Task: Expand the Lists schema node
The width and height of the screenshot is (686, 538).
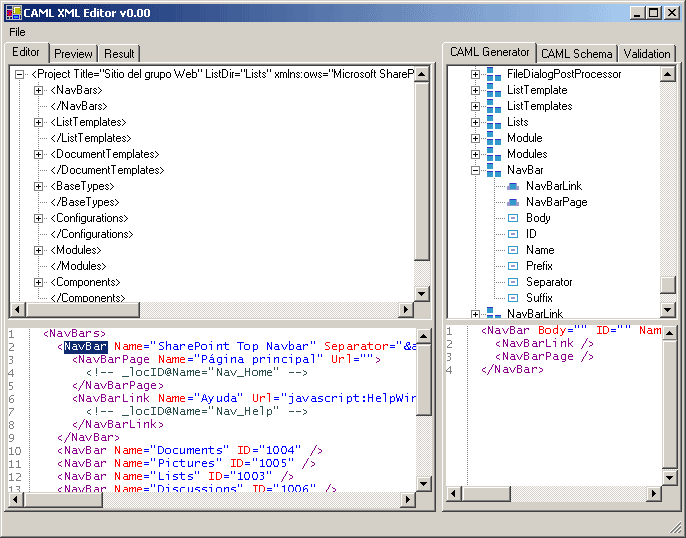Action: (x=475, y=122)
